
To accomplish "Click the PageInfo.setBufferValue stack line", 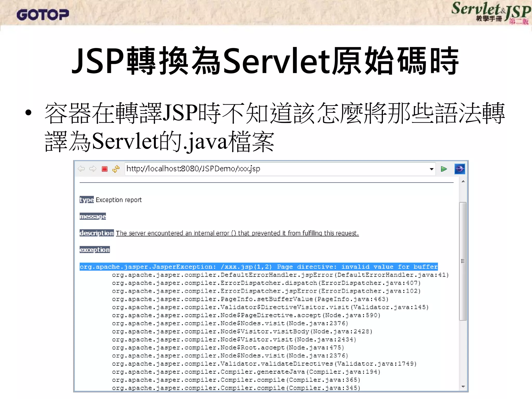I will click(250, 299).
